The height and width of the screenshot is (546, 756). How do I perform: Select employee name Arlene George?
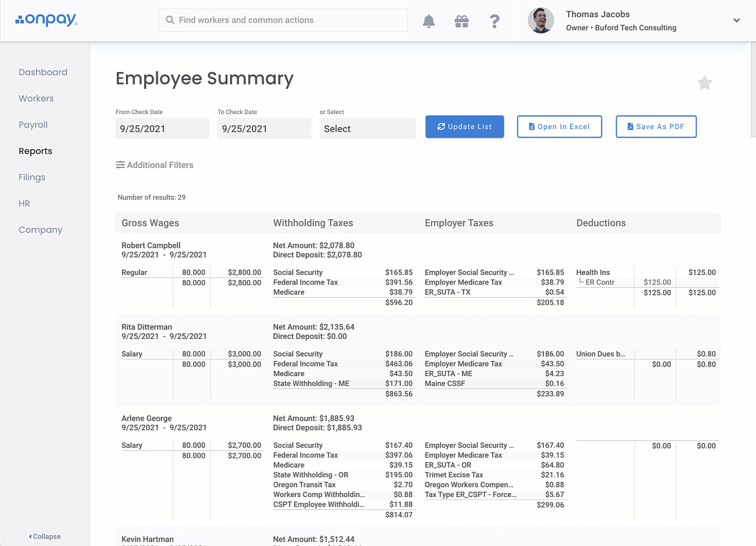pos(147,418)
